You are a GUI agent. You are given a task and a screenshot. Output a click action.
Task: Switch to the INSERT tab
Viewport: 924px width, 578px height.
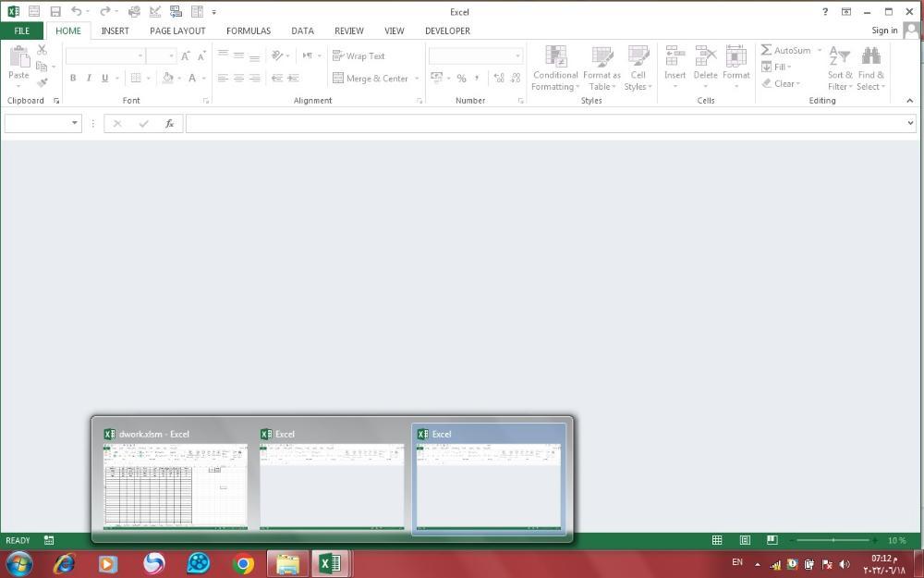coord(115,31)
